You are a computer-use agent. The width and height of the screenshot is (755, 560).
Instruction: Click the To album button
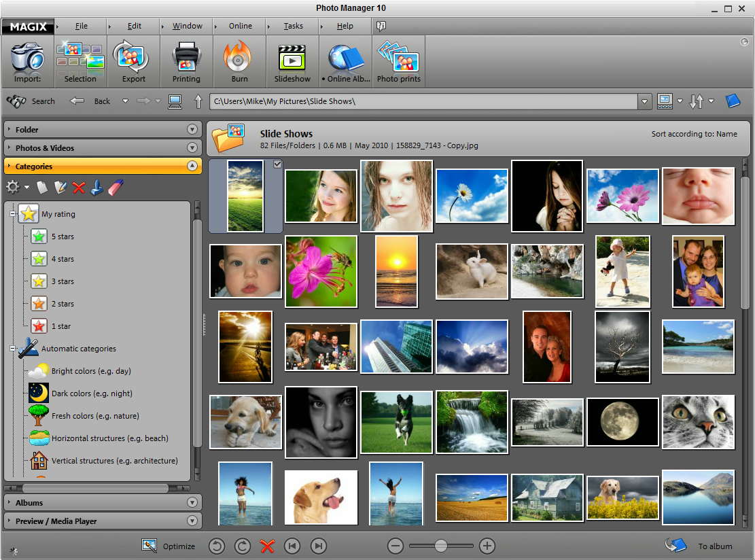[695, 545]
